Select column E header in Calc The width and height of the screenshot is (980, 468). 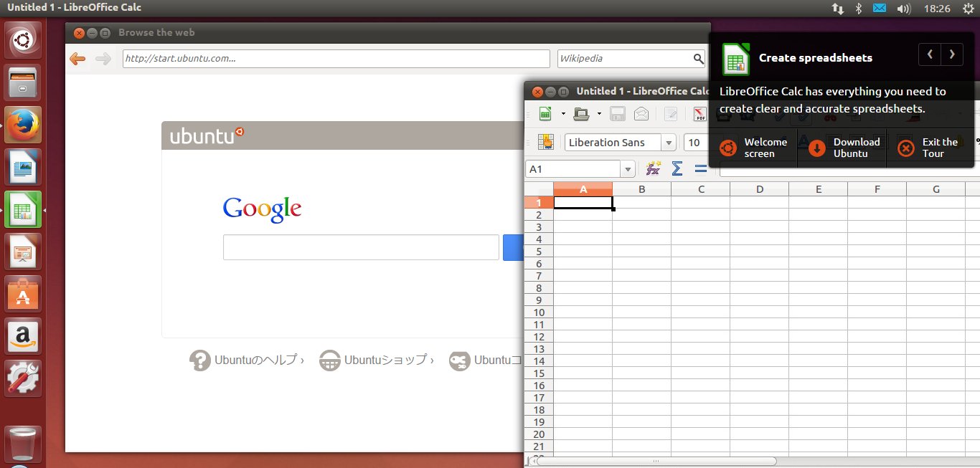(x=819, y=189)
